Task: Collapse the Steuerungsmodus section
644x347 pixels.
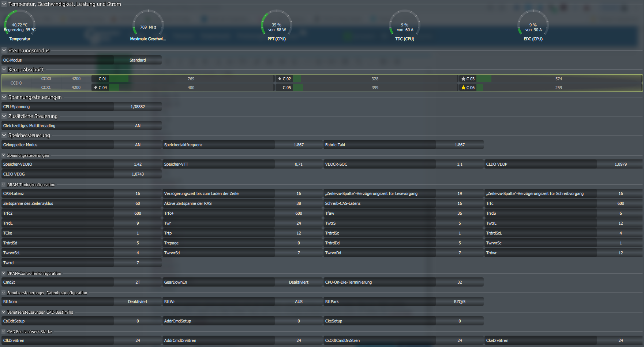Action: pyautogui.click(x=4, y=51)
